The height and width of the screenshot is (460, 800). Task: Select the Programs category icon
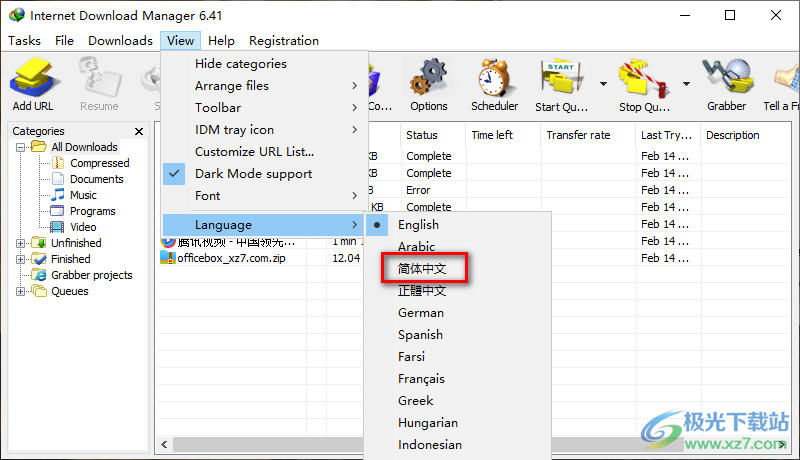(x=57, y=211)
